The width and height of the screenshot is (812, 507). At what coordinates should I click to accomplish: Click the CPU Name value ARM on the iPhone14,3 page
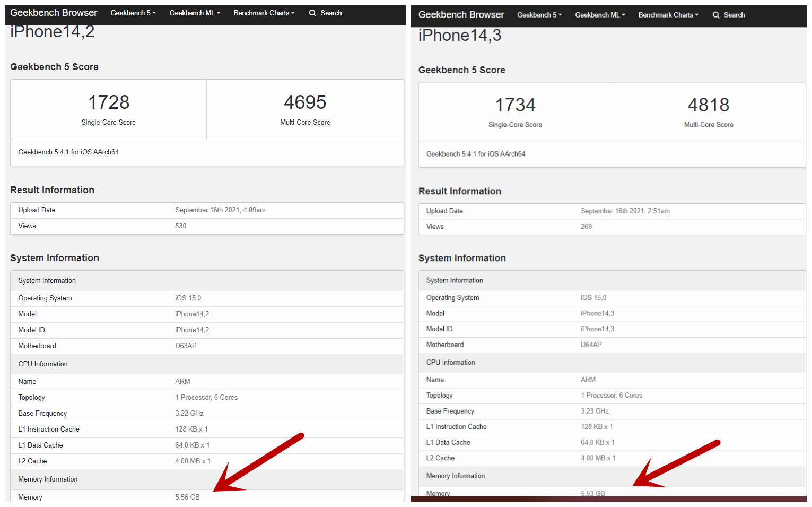[x=588, y=380]
